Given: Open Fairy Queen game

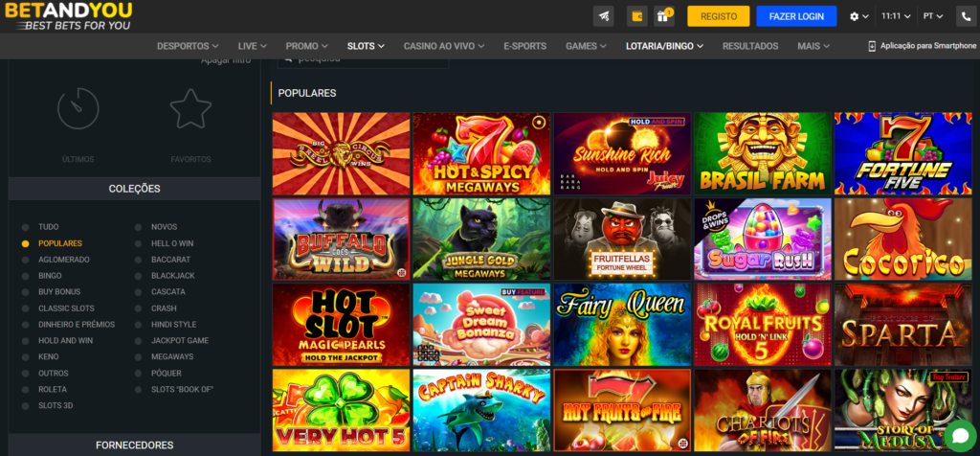Looking at the screenshot, I should pos(622,325).
